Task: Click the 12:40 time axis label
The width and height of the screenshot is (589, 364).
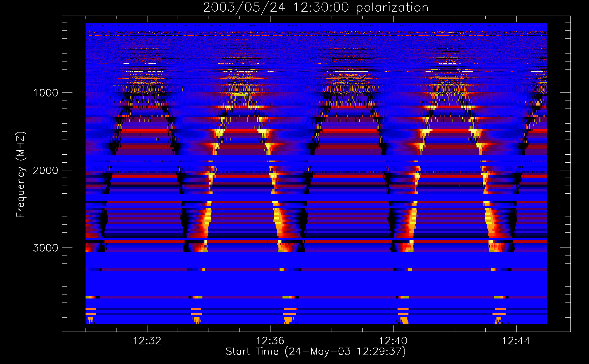Action: [x=393, y=341]
